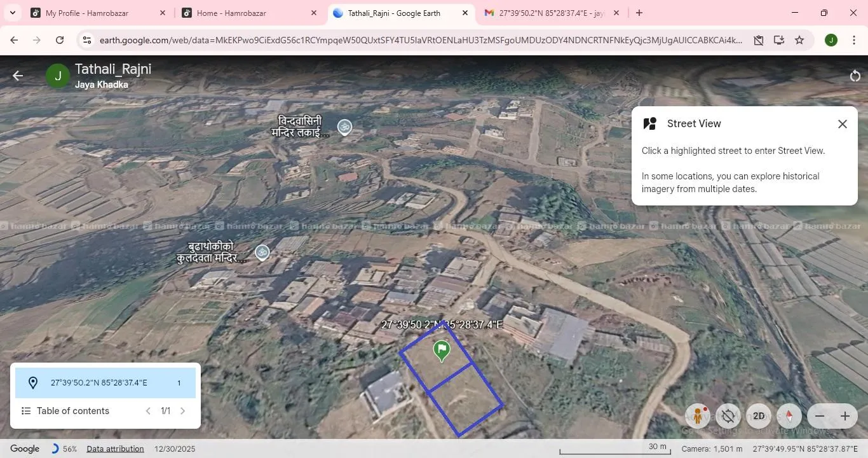
Task: Toggle the rotation lock button
Action: (728, 416)
